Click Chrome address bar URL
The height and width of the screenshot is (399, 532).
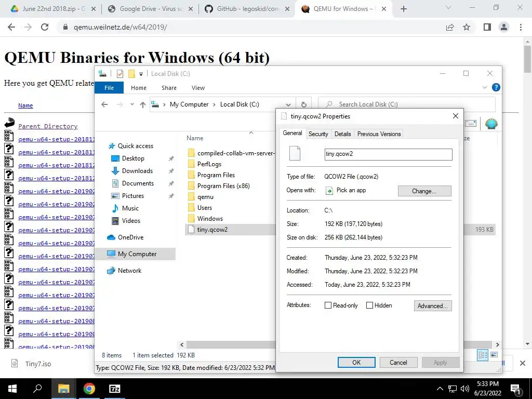tap(120, 27)
